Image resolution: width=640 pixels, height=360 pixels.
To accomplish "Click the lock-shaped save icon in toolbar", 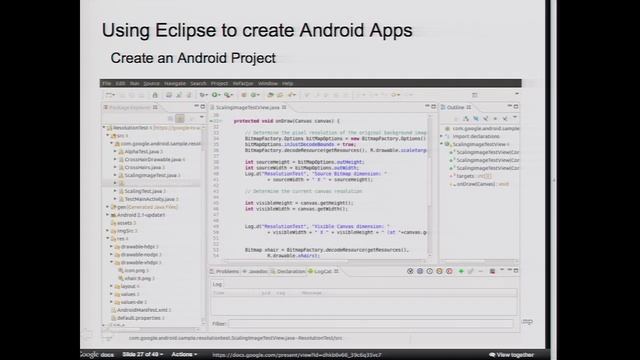I will (x=155, y=95).
